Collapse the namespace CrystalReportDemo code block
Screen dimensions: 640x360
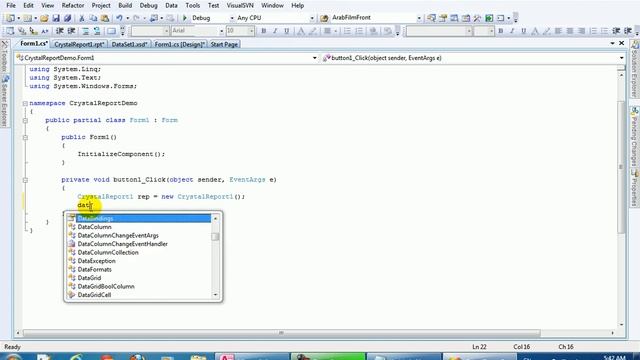25,104
